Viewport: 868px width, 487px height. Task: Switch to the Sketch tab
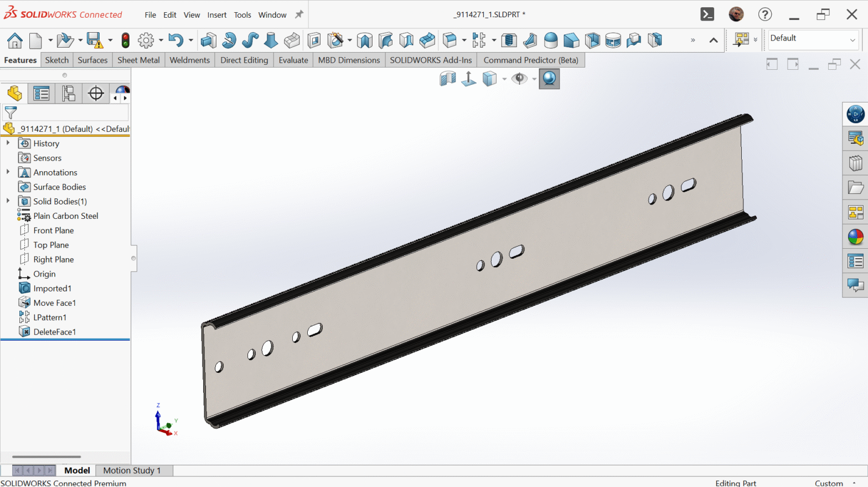coord(57,60)
